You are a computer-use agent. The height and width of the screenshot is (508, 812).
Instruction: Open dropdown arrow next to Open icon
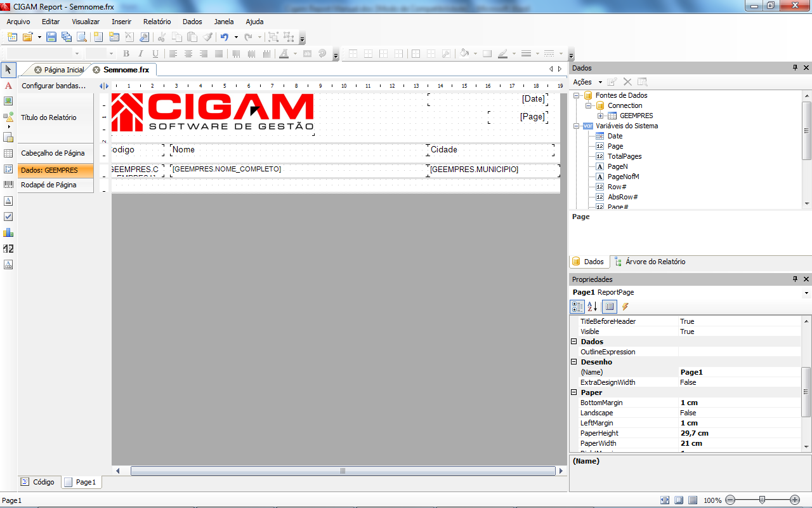[x=39, y=37]
